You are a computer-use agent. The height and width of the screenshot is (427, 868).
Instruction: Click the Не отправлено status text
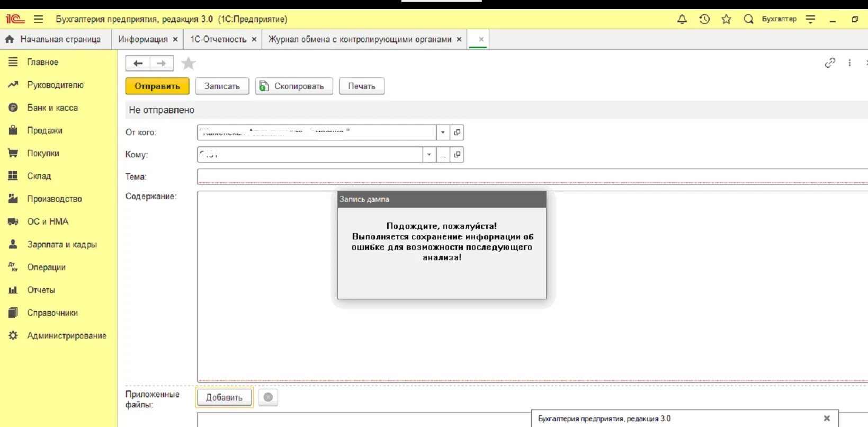pyautogui.click(x=162, y=110)
